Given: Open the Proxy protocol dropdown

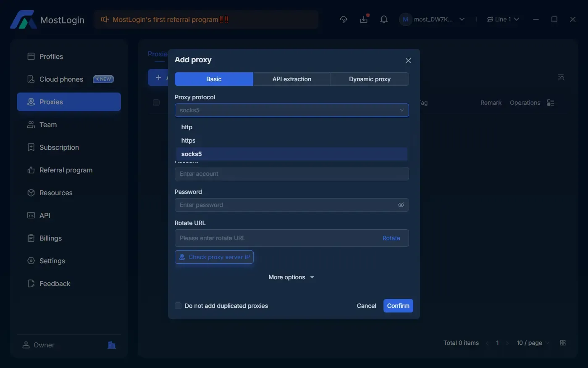Looking at the screenshot, I should [x=291, y=110].
